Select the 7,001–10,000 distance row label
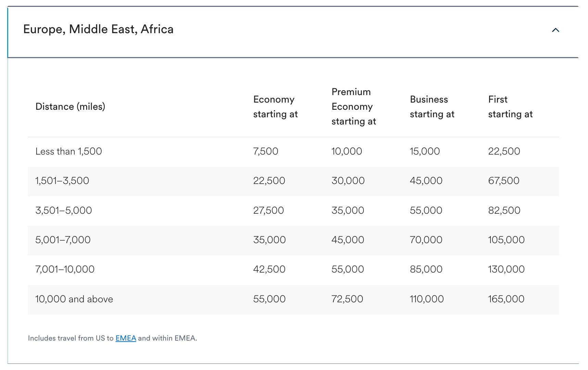Image resolution: width=588 pixels, height=370 pixels. [65, 269]
